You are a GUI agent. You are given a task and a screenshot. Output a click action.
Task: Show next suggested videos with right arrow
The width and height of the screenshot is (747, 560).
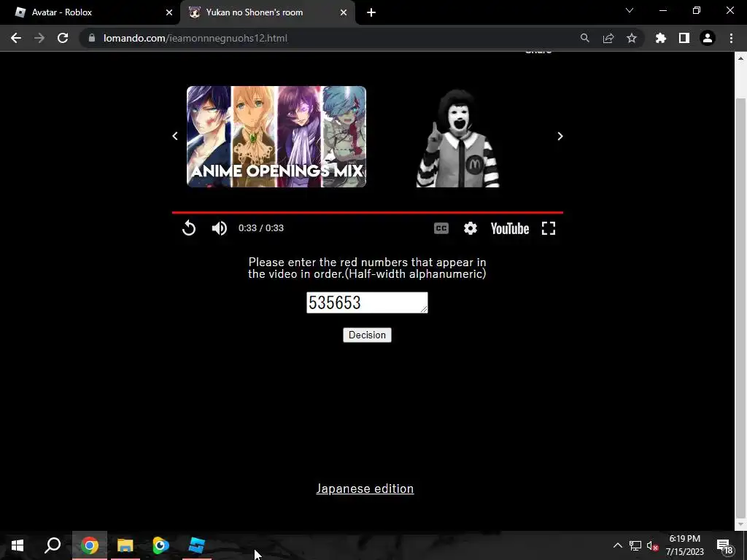pos(560,136)
